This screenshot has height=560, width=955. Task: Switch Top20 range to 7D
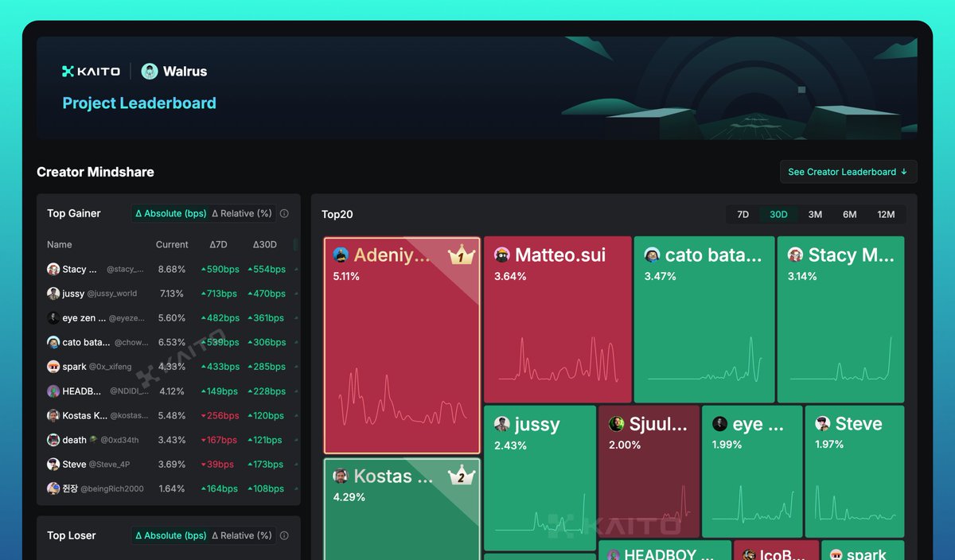tap(743, 215)
